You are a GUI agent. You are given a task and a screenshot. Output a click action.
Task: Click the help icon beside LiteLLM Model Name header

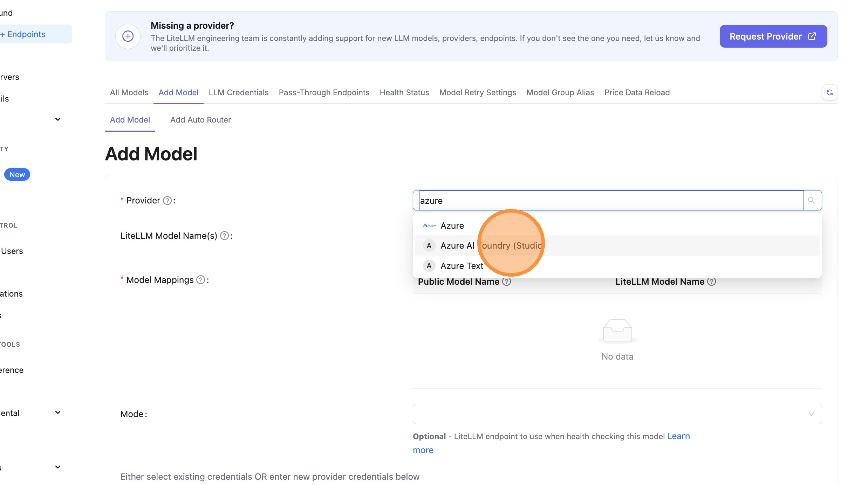(712, 282)
